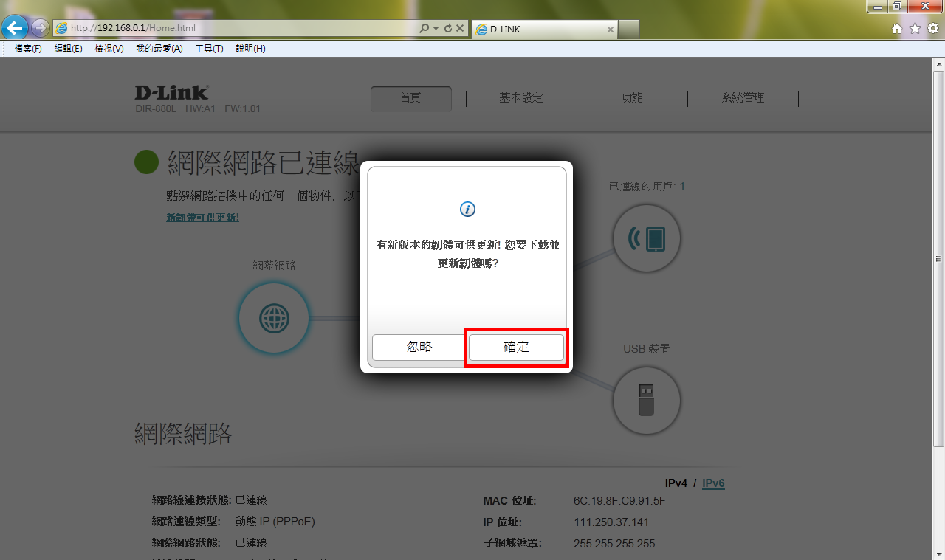This screenshot has height=560, width=945.
Task: Select the 基本設定 navigation tab
Action: 520,98
